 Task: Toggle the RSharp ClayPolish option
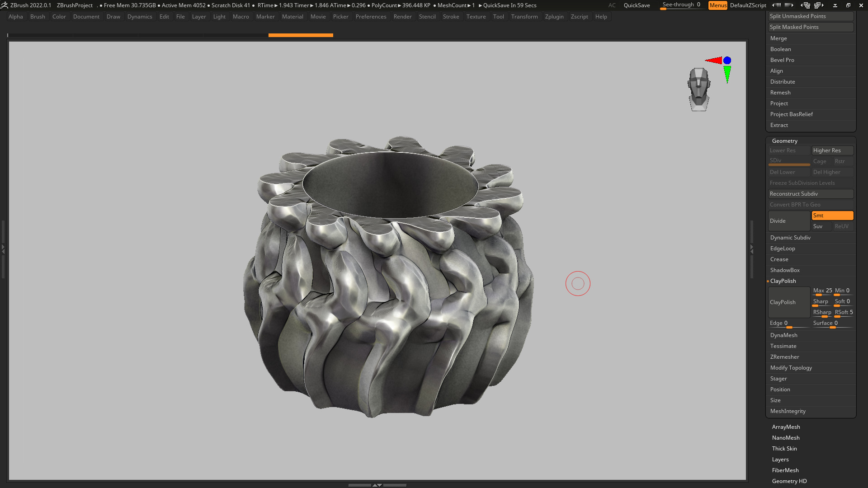pyautogui.click(x=822, y=312)
